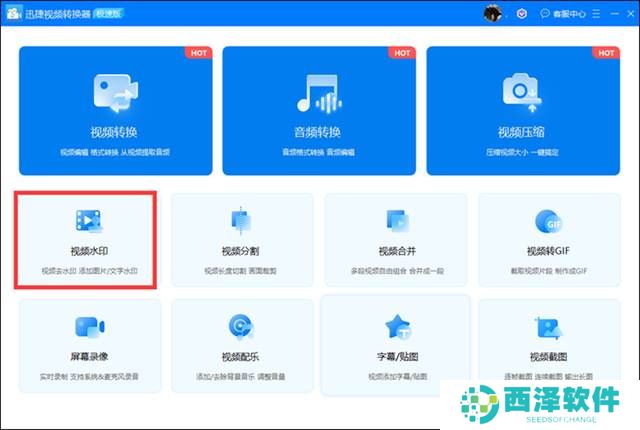The width and height of the screenshot is (640, 430).
Task: Open the 视频配乐 background music tool
Action: click(242, 345)
